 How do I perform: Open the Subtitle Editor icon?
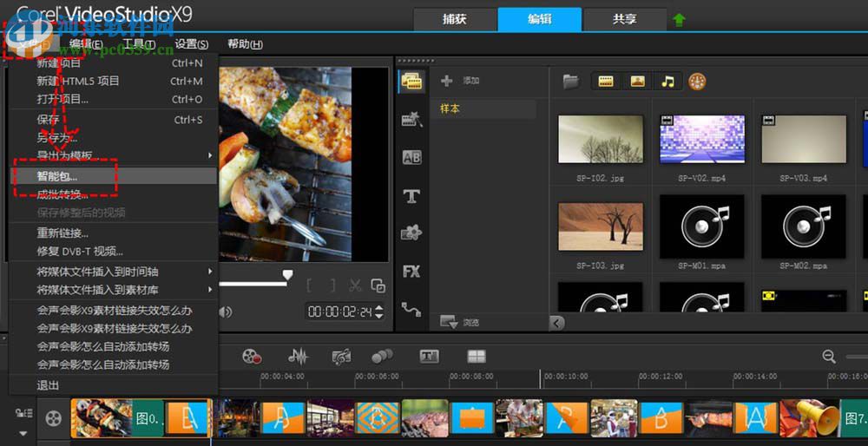pyautogui.click(x=430, y=357)
